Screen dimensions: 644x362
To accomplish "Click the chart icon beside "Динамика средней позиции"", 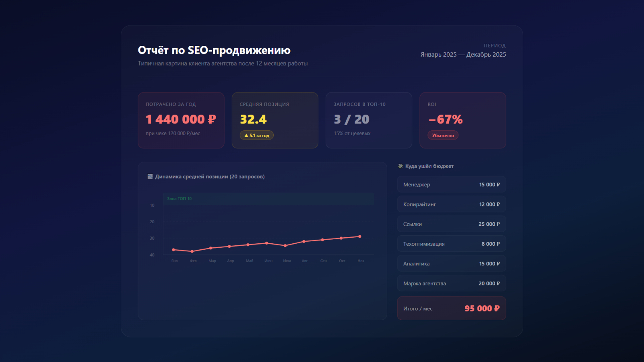I will [150, 177].
